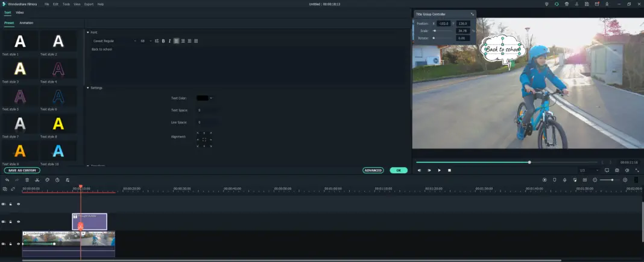
Task: Click the timeline zoom out minus icon
Action: point(595,180)
